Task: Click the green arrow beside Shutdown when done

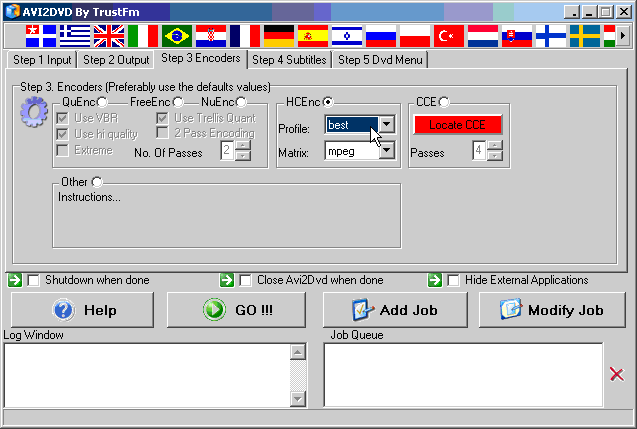Action: 15,280
